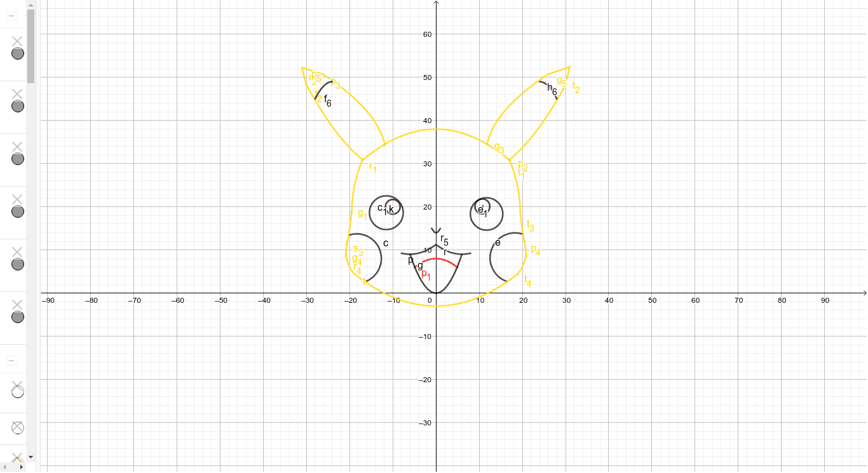Viewport: 868px width, 473px height.
Task: Click y-axis tick label −30
Action: (426, 423)
